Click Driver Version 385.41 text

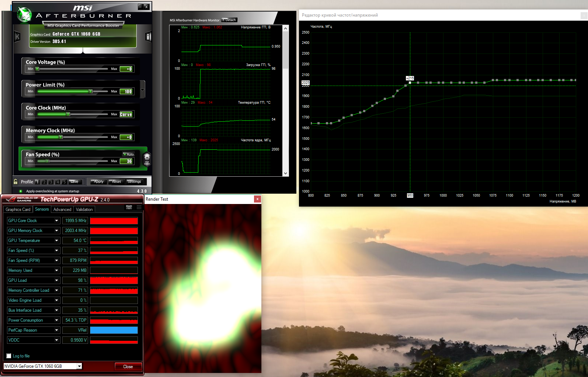48,42
